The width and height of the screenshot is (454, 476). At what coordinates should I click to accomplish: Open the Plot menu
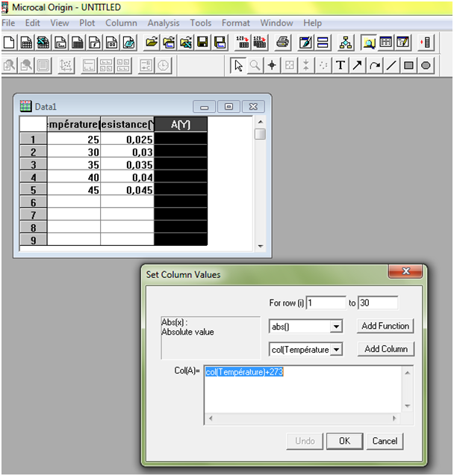[87, 23]
